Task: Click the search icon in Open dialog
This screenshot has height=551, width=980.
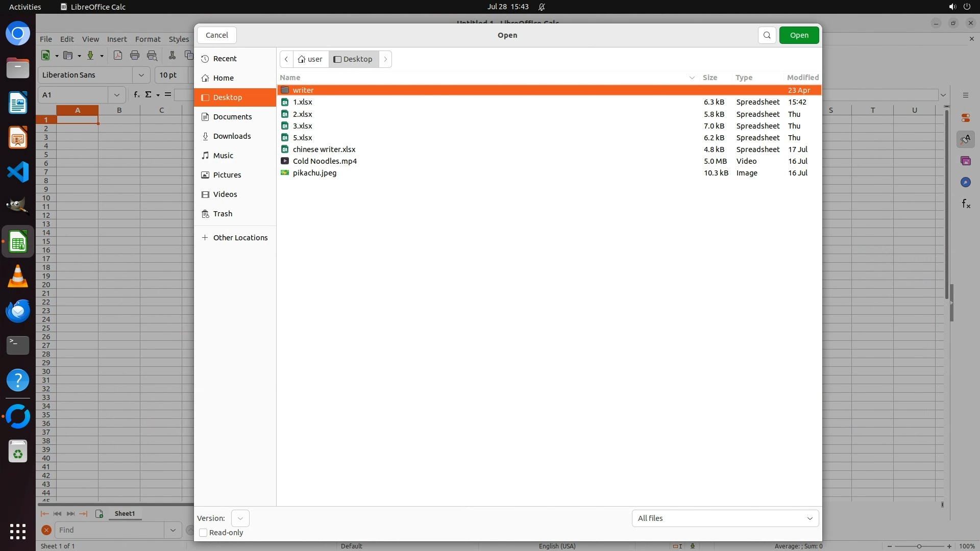Action: pos(767,35)
